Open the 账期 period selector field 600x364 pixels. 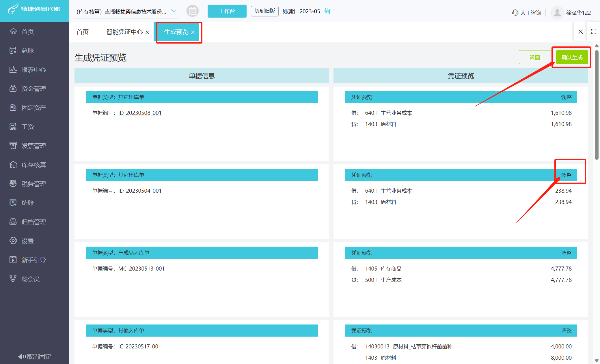(x=310, y=12)
